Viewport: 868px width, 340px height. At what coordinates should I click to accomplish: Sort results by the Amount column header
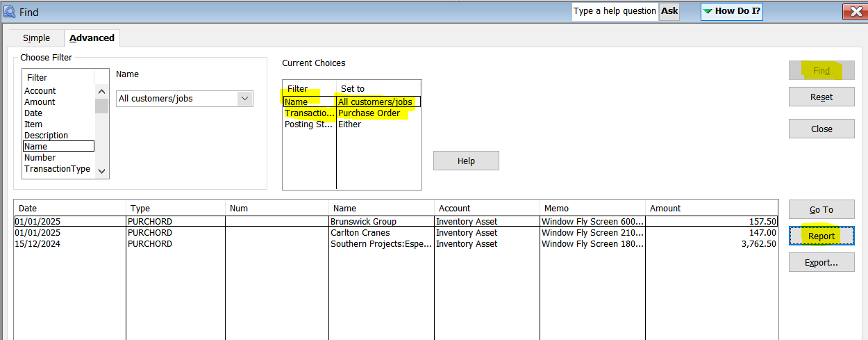pyautogui.click(x=711, y=208)
